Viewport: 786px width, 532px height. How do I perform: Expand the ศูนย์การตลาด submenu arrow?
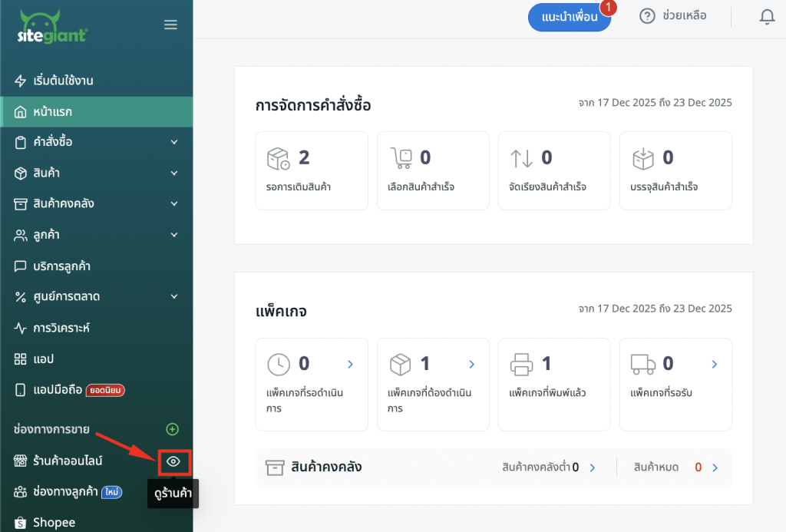point(174,296)
